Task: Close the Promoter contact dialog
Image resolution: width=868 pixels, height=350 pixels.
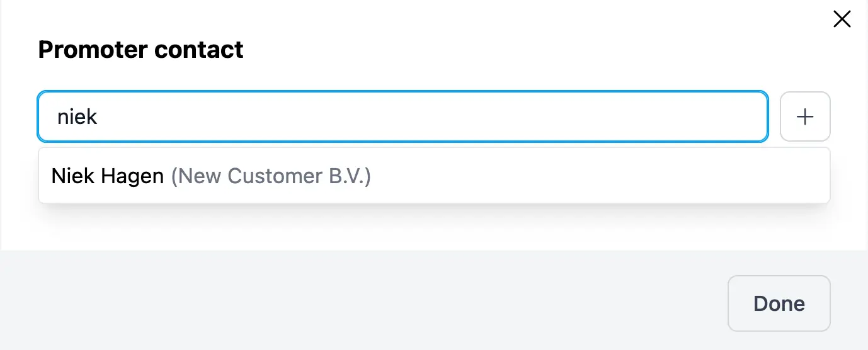Action: 842,20
